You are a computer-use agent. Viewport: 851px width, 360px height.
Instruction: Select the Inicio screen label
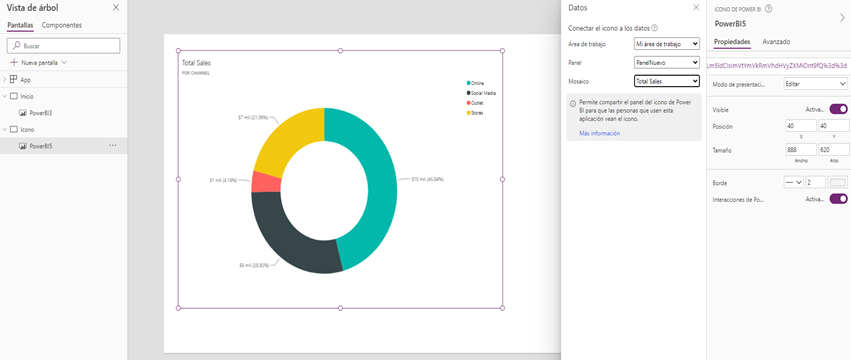click(27, 96)
